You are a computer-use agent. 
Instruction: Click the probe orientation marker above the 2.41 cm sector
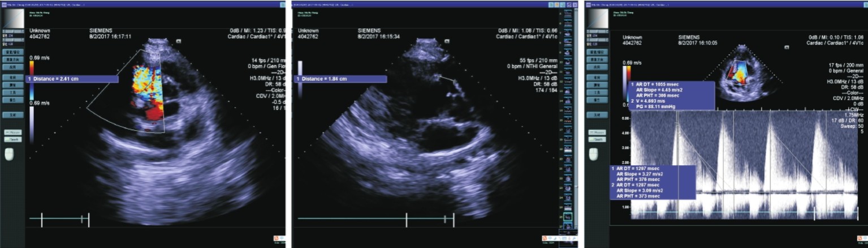coord(178,41)
